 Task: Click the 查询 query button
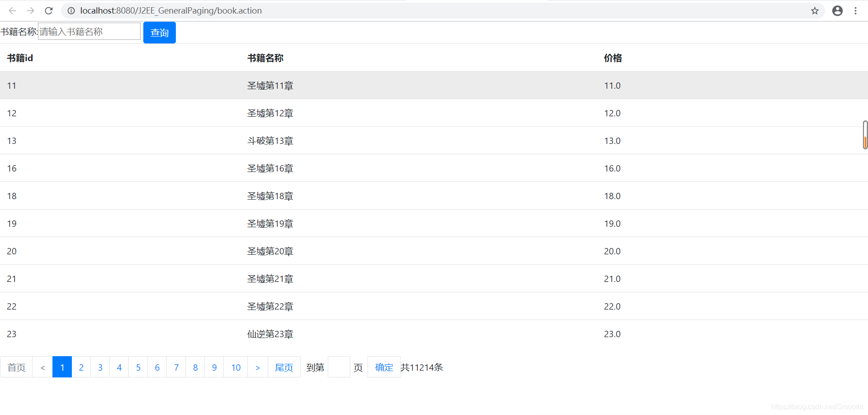point(159,32)
